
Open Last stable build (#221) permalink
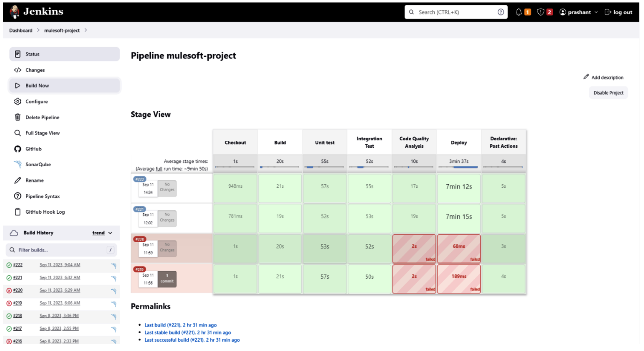pyautogui.click(x=188, y=333)
